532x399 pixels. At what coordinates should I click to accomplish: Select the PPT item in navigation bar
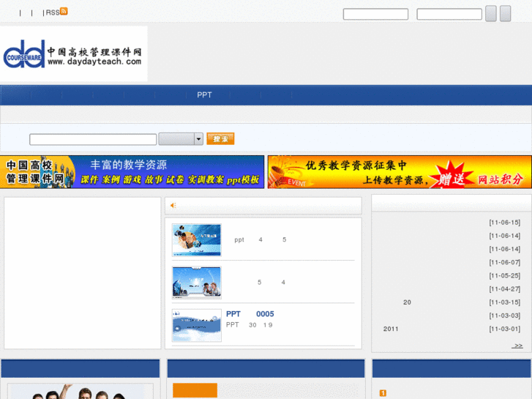(204, 95)
